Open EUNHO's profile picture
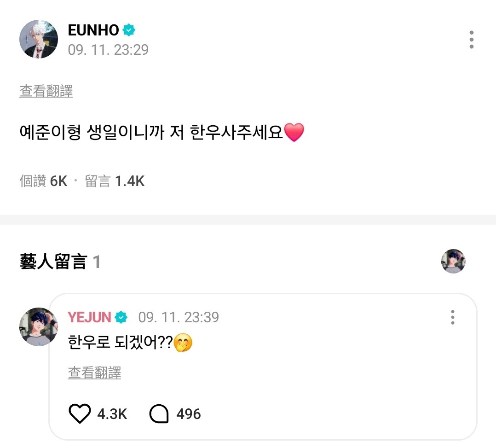 tap(39, 40)
